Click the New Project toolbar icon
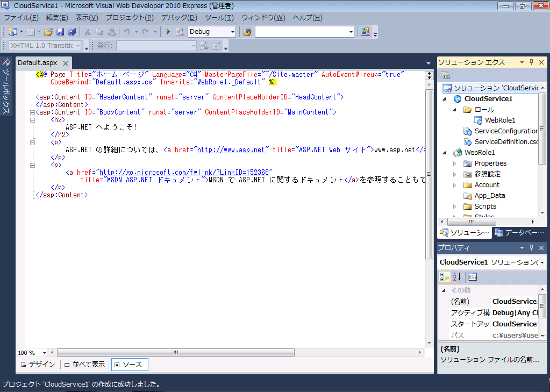This screenshot has height=392, width=550. 12,32
